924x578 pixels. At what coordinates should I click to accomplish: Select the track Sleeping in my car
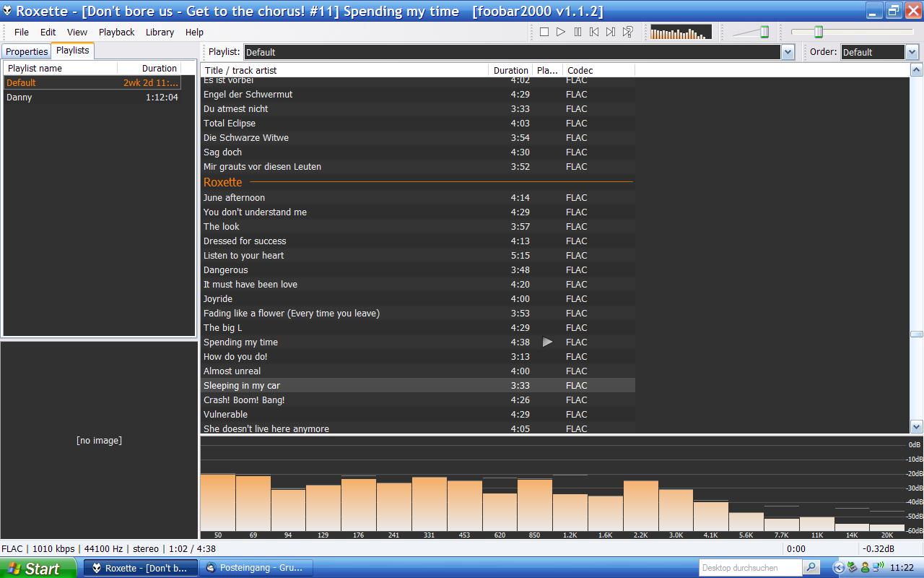pyautogui.click(x=418, y=385)
